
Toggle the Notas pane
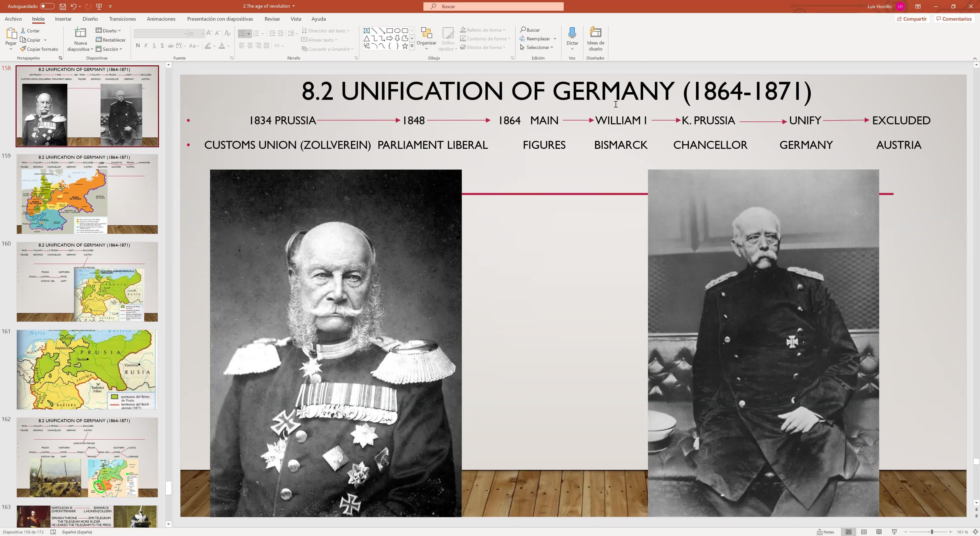[x=826, y=532]
